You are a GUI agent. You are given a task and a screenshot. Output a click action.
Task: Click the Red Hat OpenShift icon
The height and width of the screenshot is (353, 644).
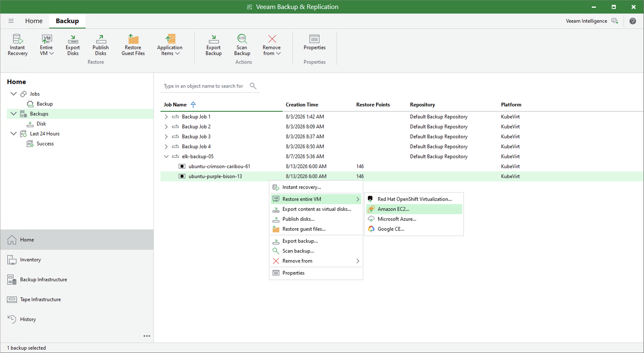point(370,199)
